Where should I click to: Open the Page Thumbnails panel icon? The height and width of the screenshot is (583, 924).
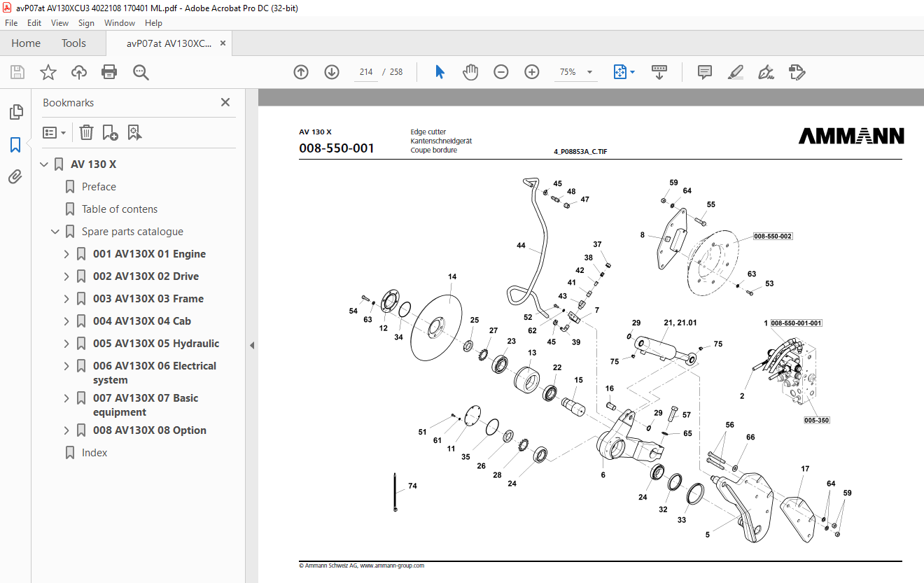click(x=15, y=112)
